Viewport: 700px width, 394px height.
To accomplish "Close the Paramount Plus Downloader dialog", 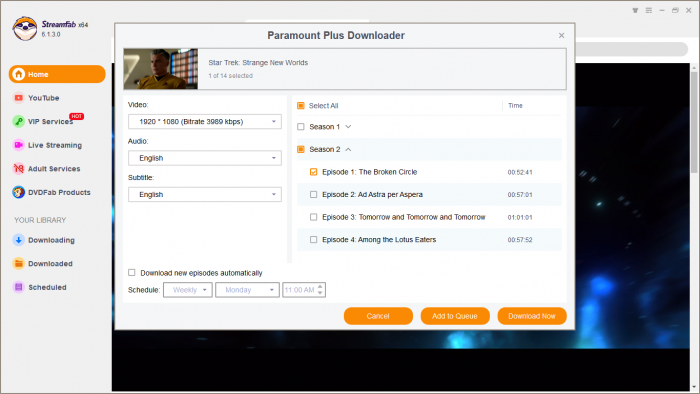I will pos(561,35).
